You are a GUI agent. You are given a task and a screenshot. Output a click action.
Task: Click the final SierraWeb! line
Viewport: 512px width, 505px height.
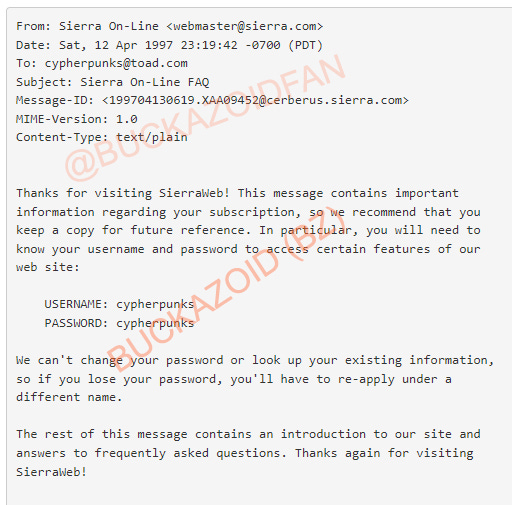51,472
